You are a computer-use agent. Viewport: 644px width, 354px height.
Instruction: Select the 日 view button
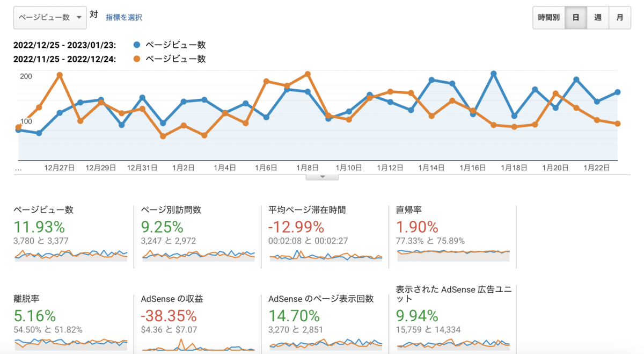click(x=576, y=17)
